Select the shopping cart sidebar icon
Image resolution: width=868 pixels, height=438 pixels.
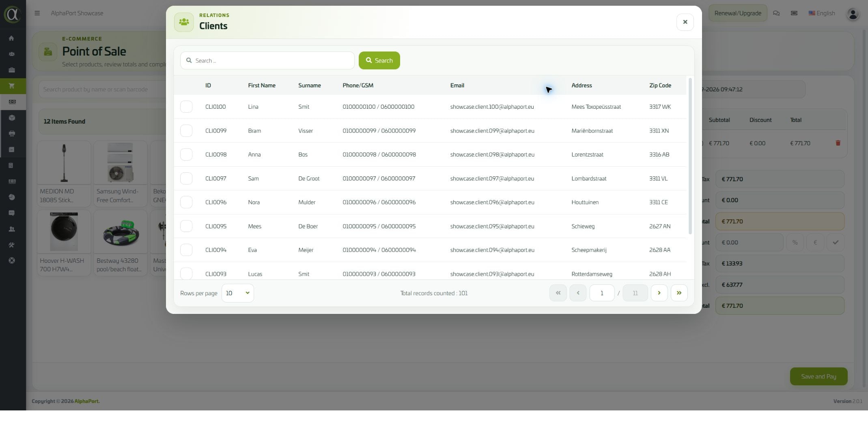(x=11, y=86)
